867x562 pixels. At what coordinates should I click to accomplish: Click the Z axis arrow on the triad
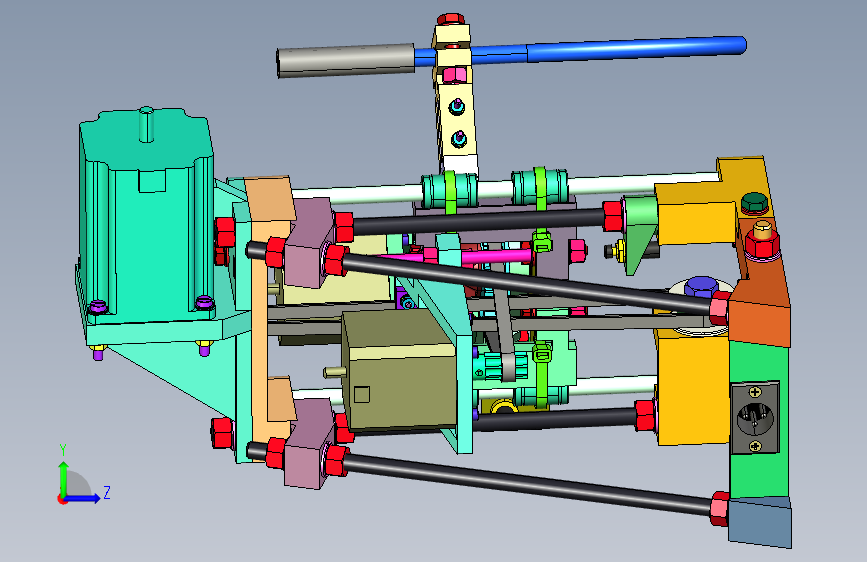pyautogui.click(x=84, y=498)
